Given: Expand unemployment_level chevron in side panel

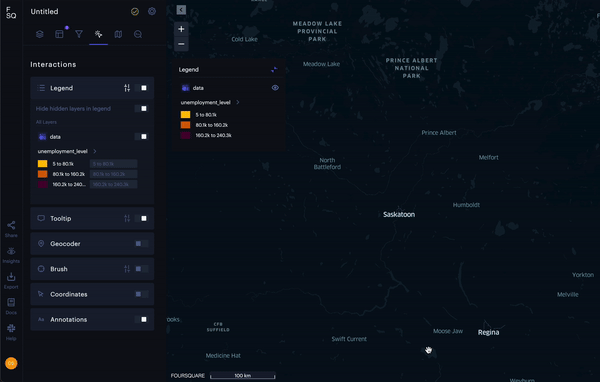Looking at the screenshot, I should pos(95,151).
